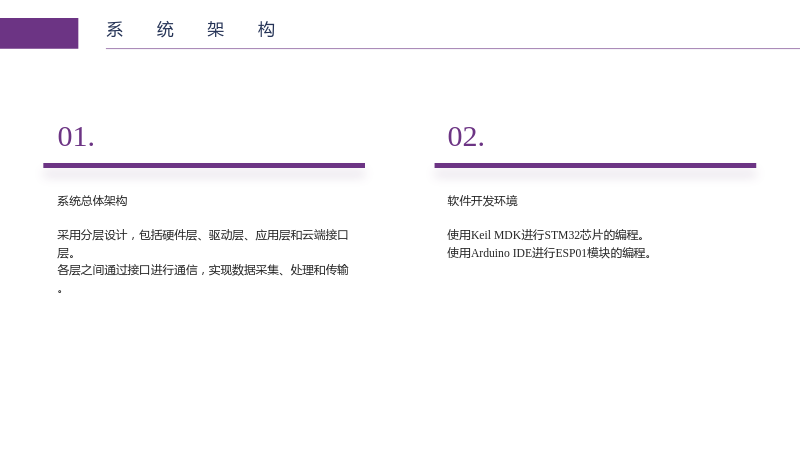Click the single-character line 层。 in section 01

[x=66, y=253]
